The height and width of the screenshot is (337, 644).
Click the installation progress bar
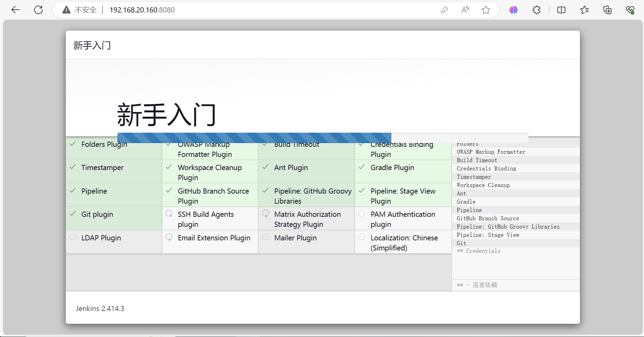pyautogui.click(x=323, y=138)
